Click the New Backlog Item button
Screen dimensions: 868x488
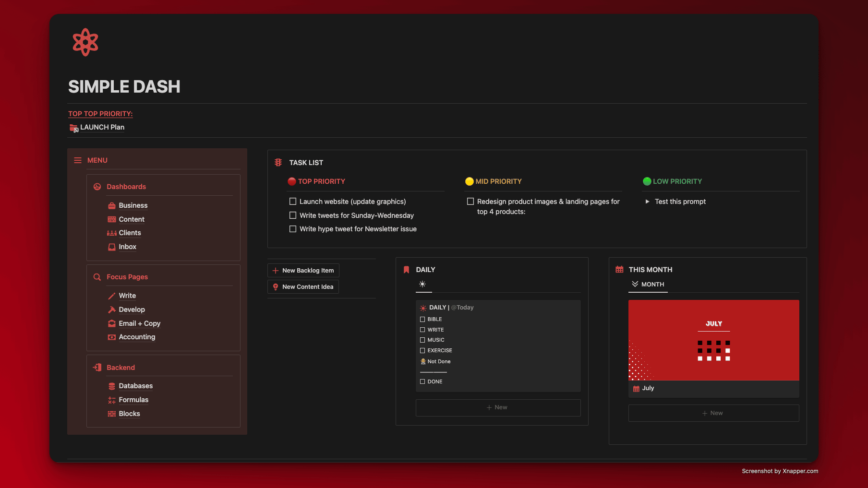pos(303,271)
